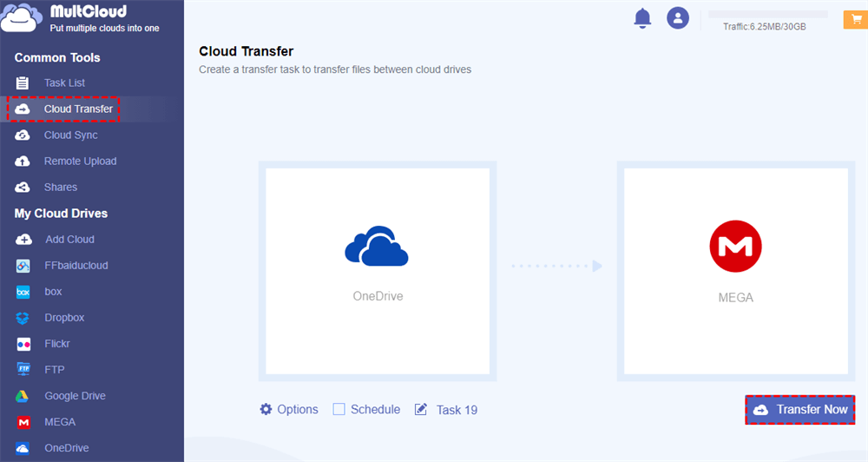Click the Dropbox drive icon
Image resolution: width=868 pixels, height=462 pixels.
pos(23,318)
